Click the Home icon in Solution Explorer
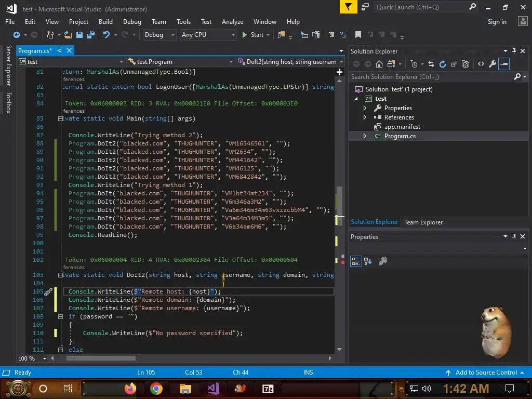The width and height of the screenshot is (532, 399). (379, 64)
